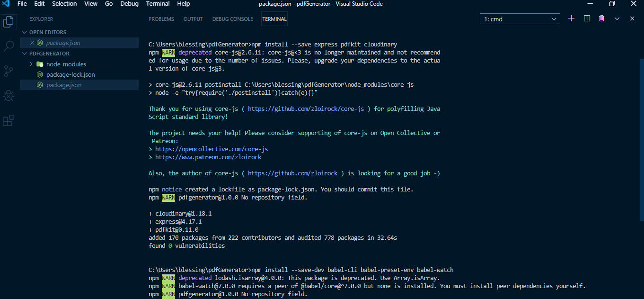Click 'npm notice created a lockfile' line
This screenshot has width=644, height=299.
[281, 189]
